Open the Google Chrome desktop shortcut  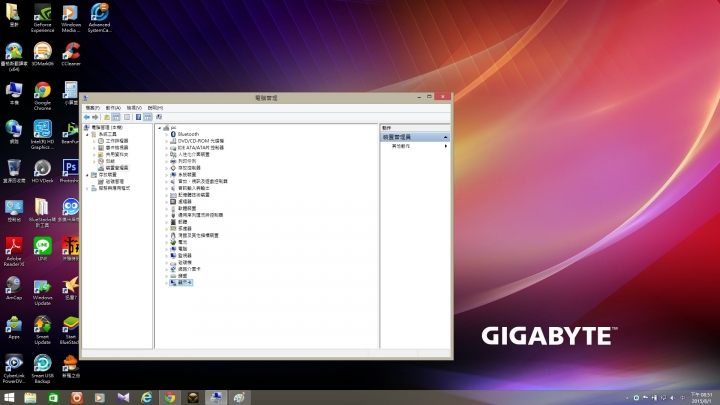pos(42,96)
